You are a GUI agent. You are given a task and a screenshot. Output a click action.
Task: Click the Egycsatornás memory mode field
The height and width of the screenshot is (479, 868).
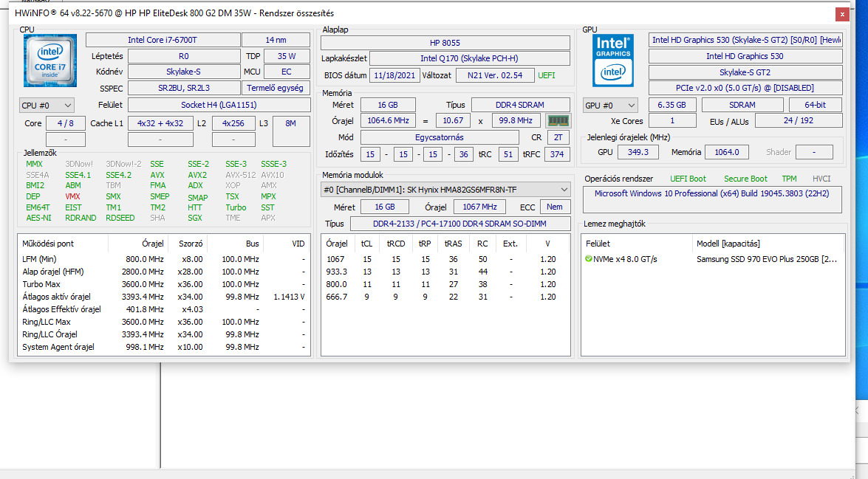(440, 137)
